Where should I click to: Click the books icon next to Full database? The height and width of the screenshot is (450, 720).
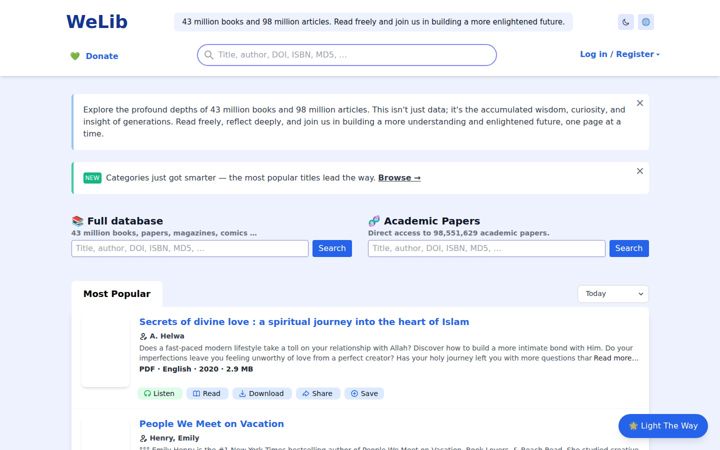coord(78,221)
